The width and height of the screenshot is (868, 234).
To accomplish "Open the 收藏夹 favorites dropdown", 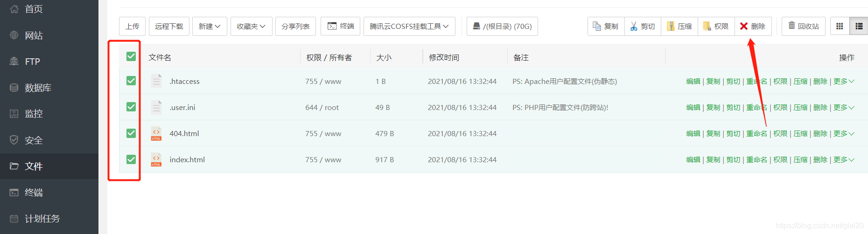I will (x=251, y=26).
